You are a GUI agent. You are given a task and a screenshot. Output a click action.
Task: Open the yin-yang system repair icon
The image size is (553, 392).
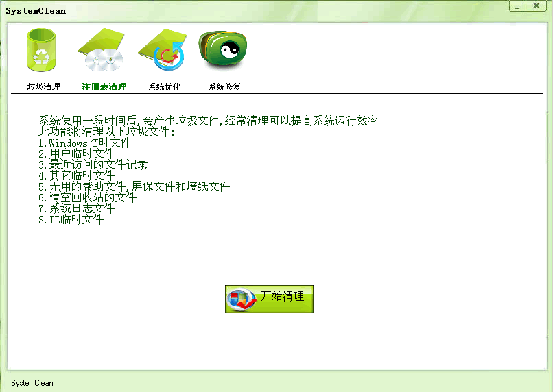(222, 49)
